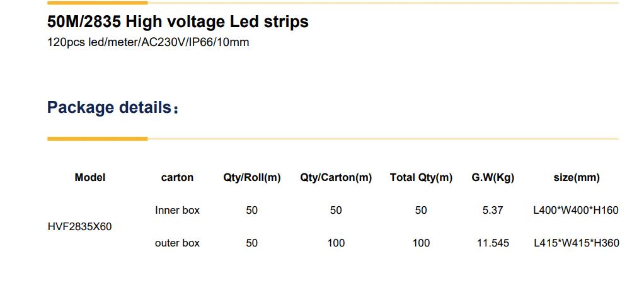Click outer box Qty/Carton value 100
Screen dimensions: 644x285
(x=336, y=243)
